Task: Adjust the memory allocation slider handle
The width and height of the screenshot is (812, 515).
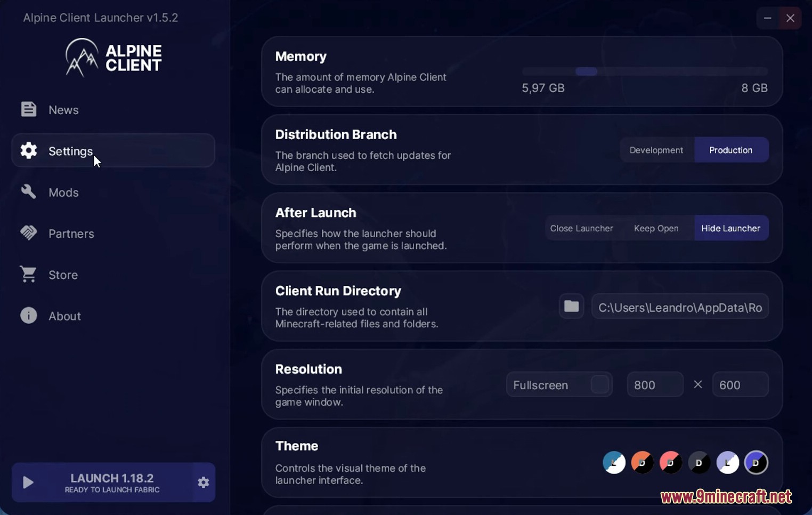Action: 586,71
